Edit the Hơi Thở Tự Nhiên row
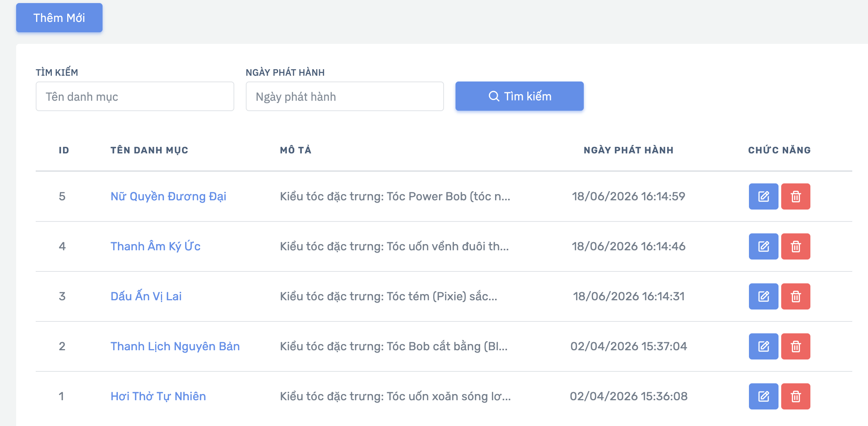Viewport: 868px width, 426px height. click(764, 396)
